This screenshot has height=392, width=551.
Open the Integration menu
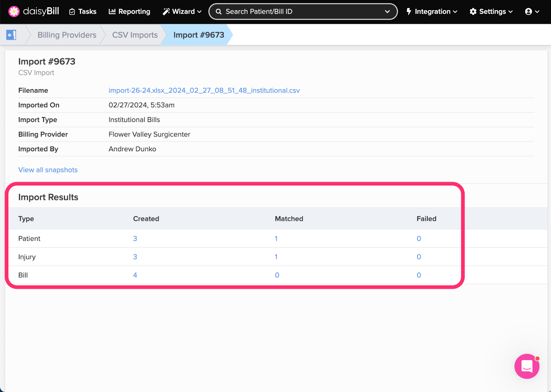click(432, 12)
